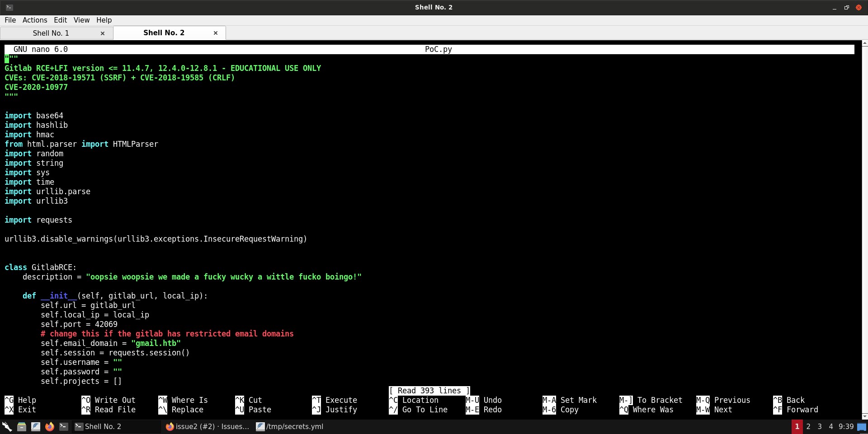The height and width of the screenshot is (434, 868).
Task: Open the File menu
Action: coord(10,20)
